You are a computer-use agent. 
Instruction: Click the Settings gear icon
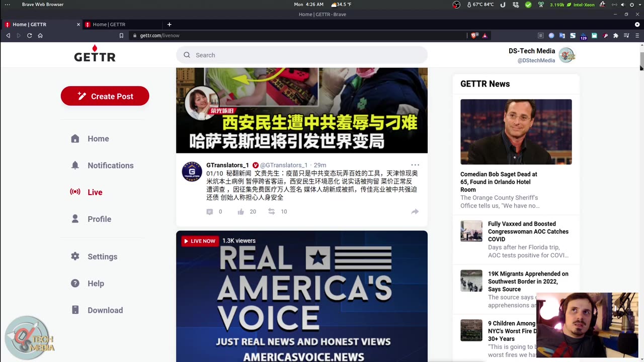click(x=75, y=256)
